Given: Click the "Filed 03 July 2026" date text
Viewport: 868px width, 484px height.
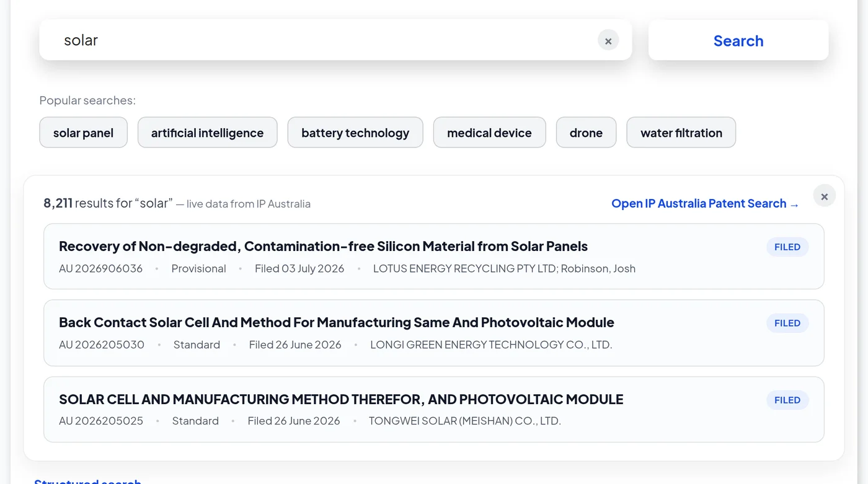Looking at the screenshot, I should pos(299,268).
